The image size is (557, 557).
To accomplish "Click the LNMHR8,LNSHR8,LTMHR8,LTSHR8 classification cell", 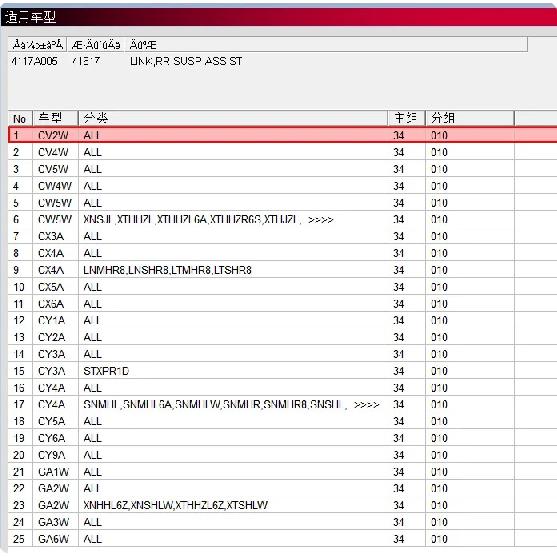I will point(233,270).
